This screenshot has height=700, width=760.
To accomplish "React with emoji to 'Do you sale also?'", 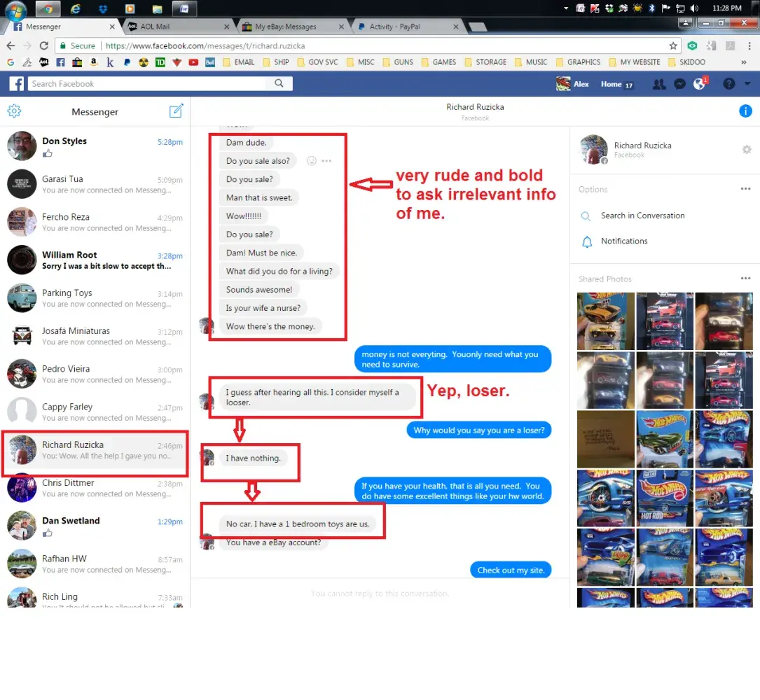I will point(312,161).
